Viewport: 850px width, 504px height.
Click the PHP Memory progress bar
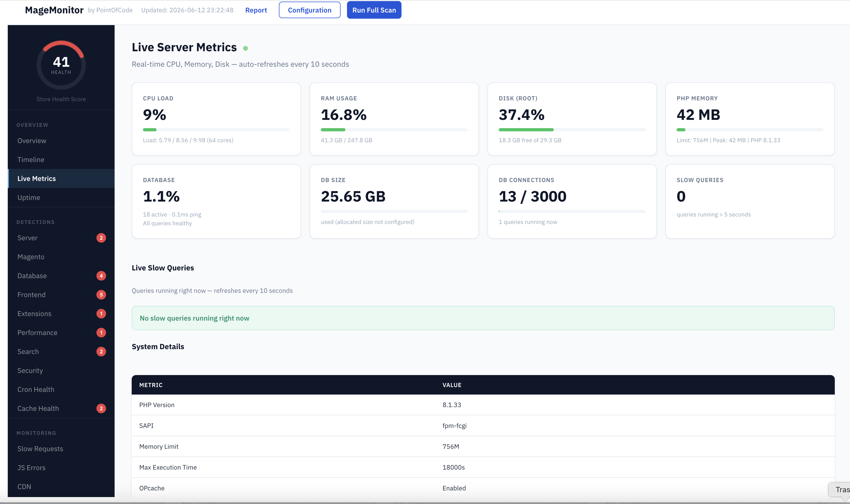750,130
